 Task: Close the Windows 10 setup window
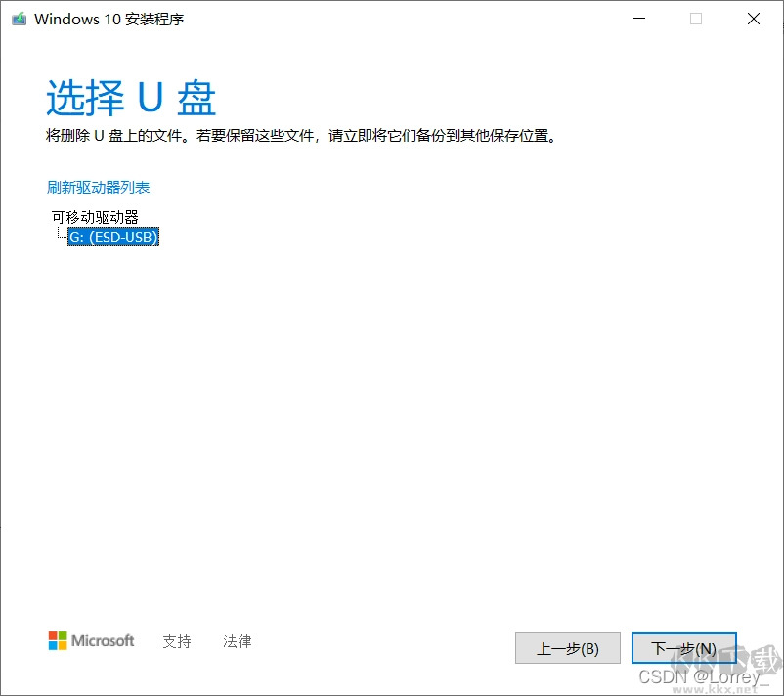754,19
